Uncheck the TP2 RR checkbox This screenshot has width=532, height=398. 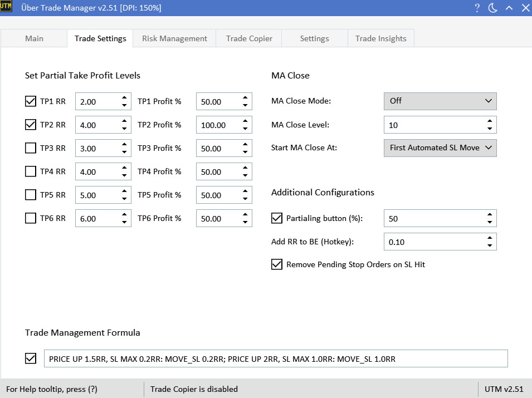click(31, 125)
